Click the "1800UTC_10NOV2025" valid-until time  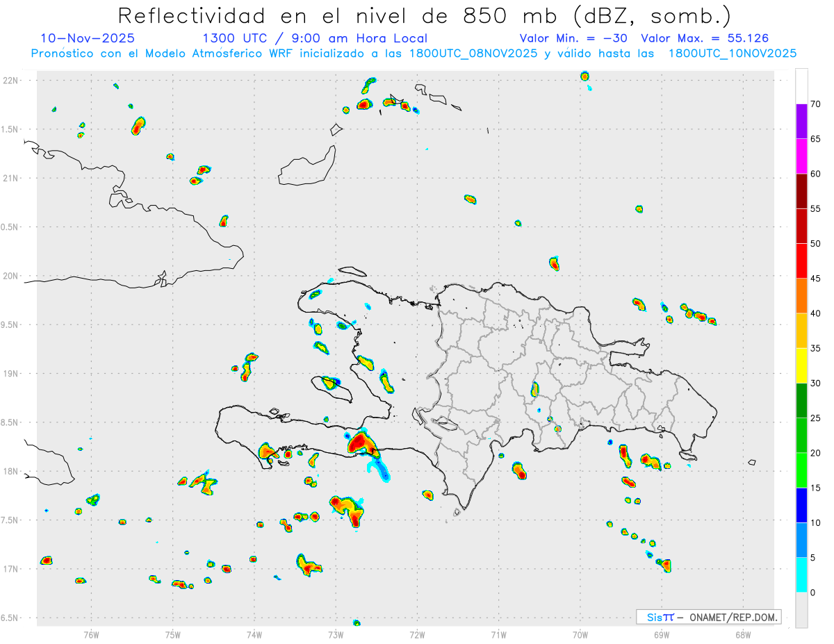click(733, 53)
